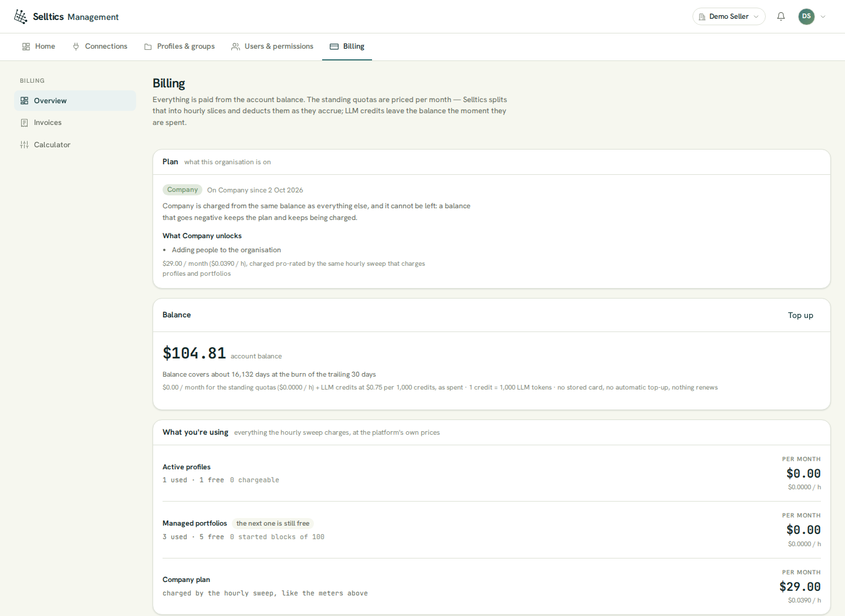Click the Billing card icon
The width and height of the screenshot is (845, 616).
tap(334, 46)
